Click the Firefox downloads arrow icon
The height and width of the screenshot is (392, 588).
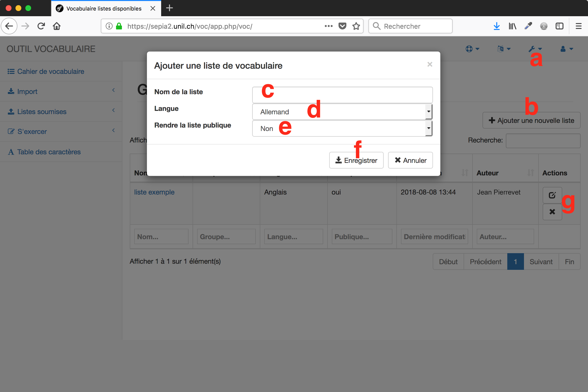coord(497,26)
